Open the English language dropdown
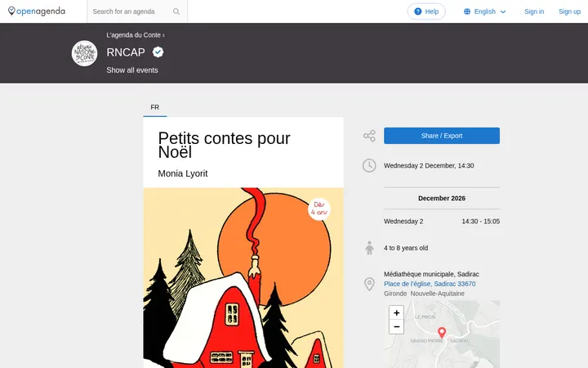The height and width of the screenshot is (368, 588). click(x=484, y=11)
